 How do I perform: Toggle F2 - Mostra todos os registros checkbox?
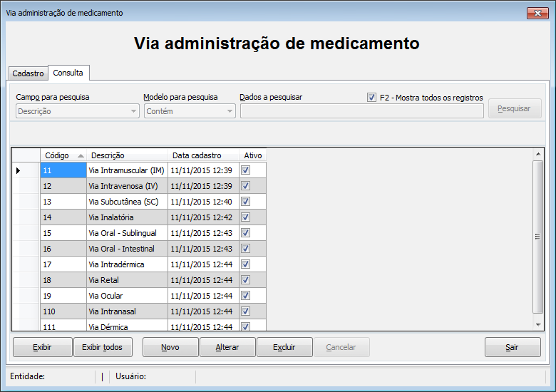pos(371,98)
